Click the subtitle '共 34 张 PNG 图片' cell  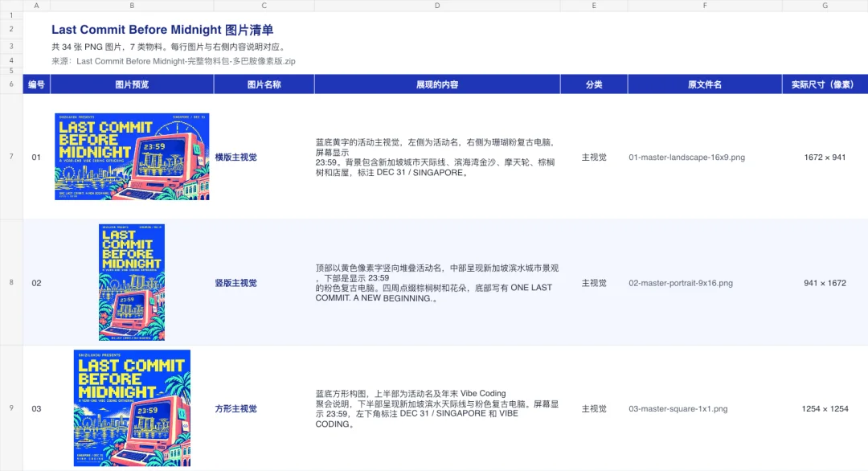click(x=170, y=47)
